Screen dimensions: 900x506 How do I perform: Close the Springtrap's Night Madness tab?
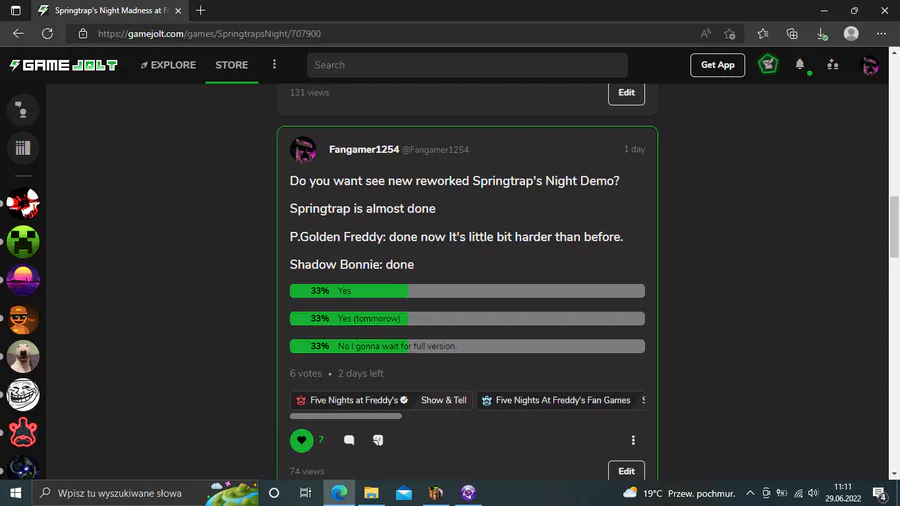178,10
